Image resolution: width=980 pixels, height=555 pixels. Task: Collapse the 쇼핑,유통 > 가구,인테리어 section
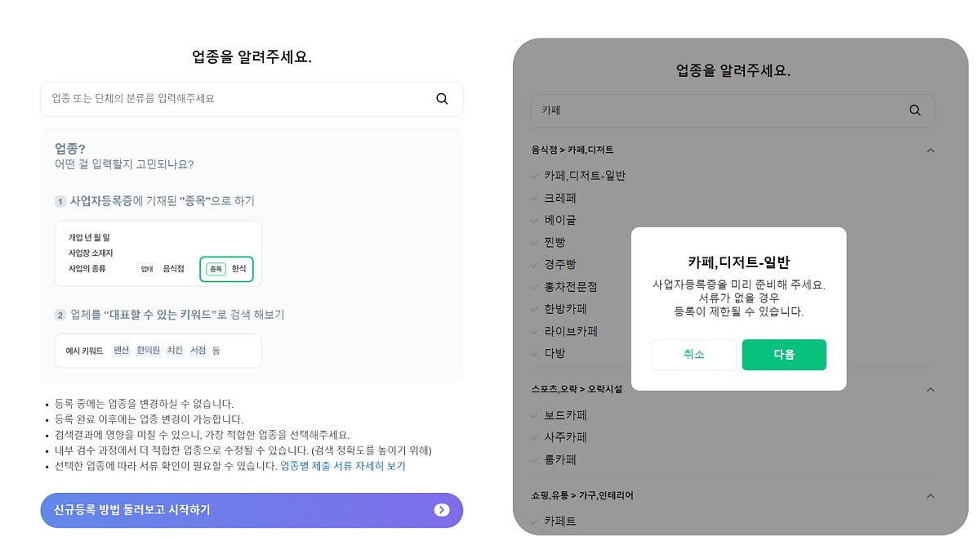[x=929, y=495]
